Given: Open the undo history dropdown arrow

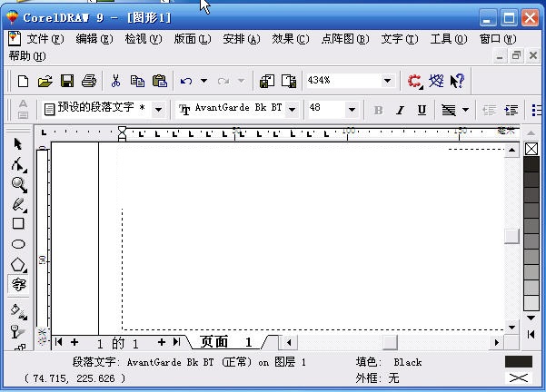Looking at the screenshot, I should 204,81.
